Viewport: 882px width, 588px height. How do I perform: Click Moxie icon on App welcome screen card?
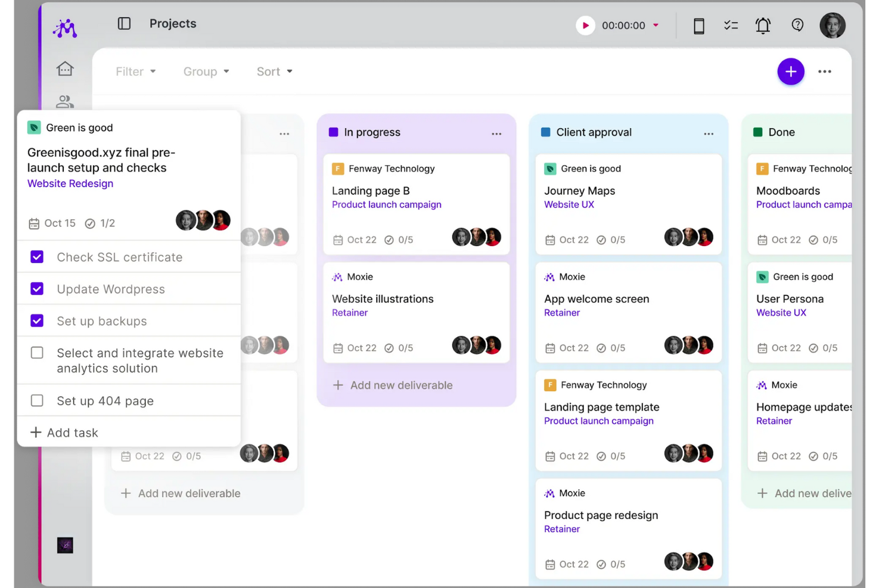coord(549,277)
